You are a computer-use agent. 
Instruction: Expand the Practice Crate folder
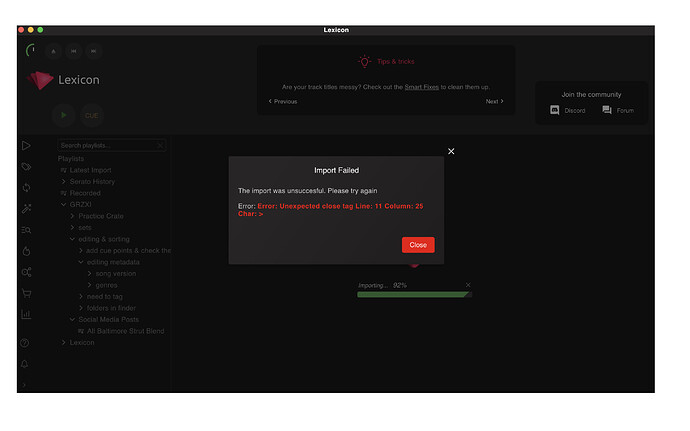(x=72, y=216)
